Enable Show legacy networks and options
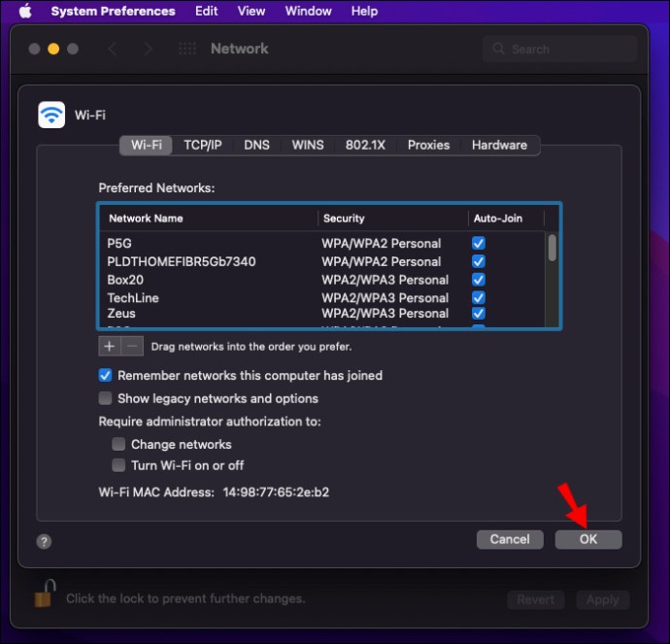Viewport: 670px width, 644px height. pos(105,398)
